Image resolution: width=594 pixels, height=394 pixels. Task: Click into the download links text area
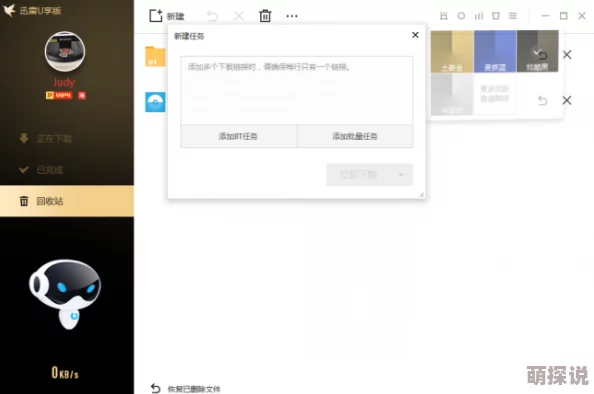(x=297, y=90)
